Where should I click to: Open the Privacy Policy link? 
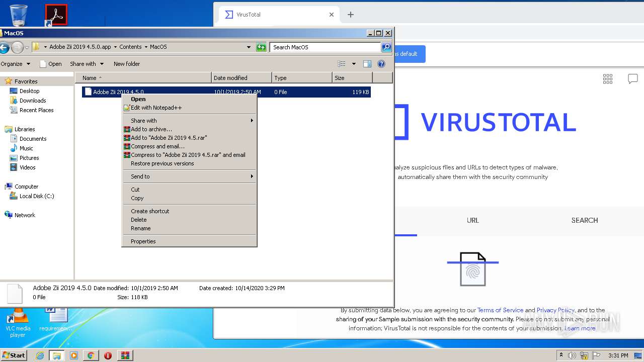click(x=555, y=310)
